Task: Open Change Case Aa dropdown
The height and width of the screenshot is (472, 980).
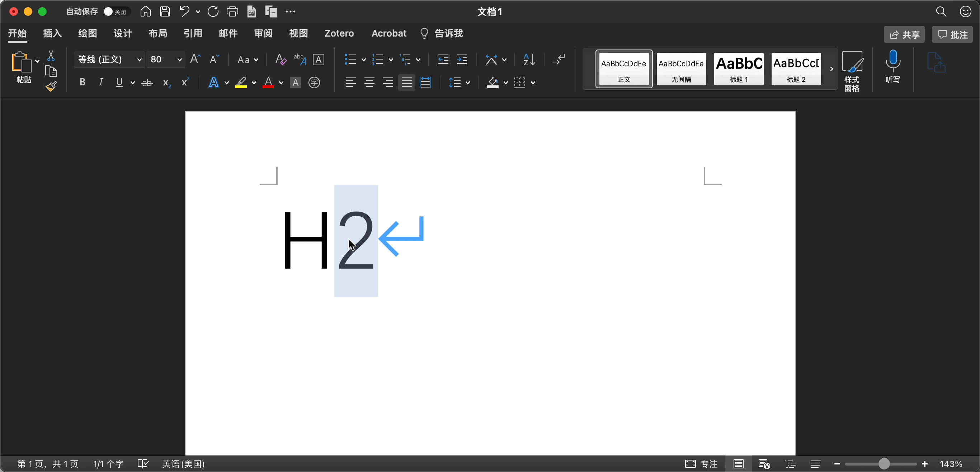Action: coord(248,60)
